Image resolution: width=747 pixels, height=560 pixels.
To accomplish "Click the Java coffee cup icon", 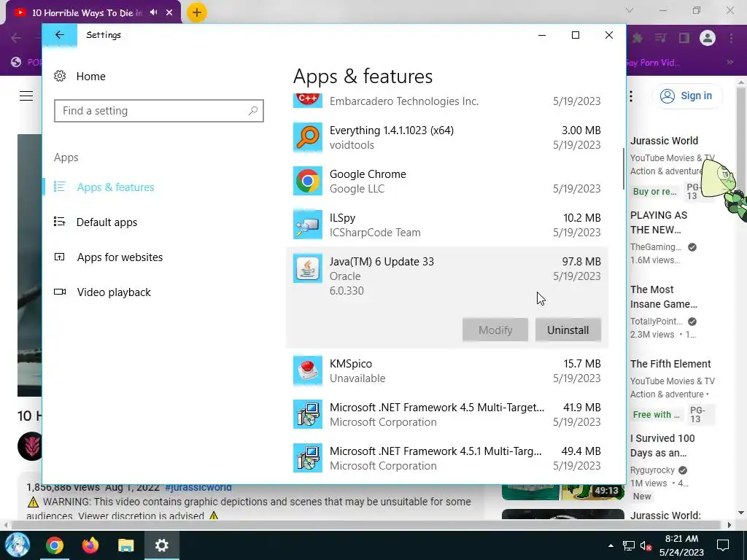I will click(x=308, y=268).
